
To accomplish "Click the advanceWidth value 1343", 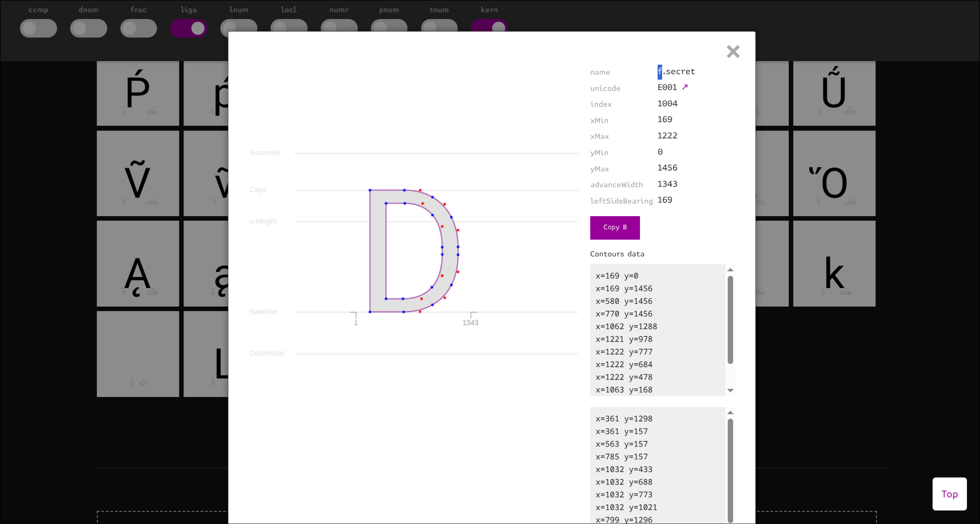I will pyautogui.click(x=668, y=184).
